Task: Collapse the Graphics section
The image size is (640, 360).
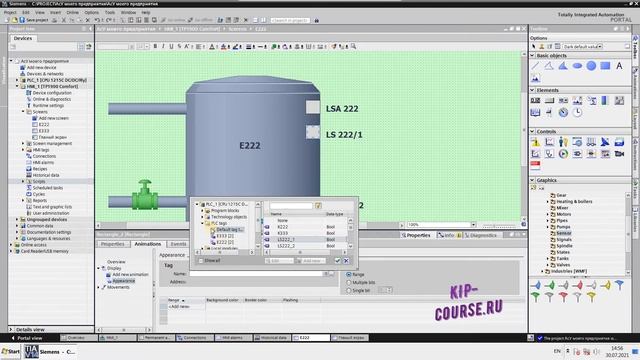Action: point(532,180)
